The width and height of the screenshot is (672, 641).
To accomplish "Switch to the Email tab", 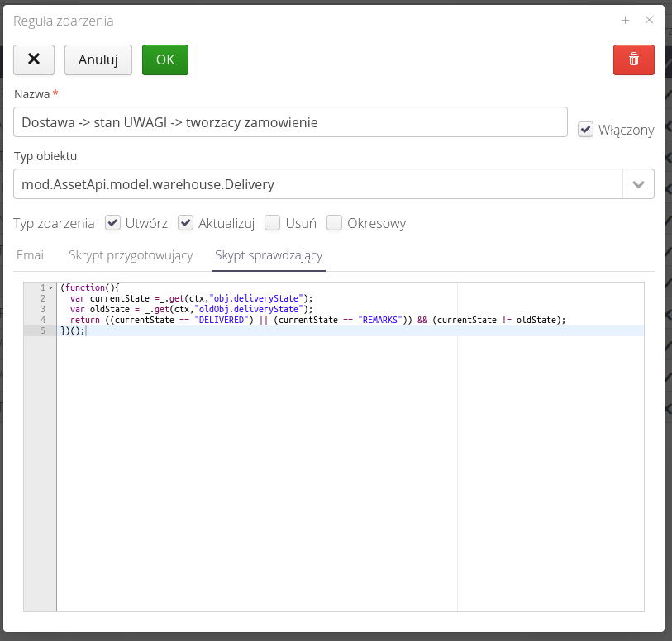I will 31,255.
